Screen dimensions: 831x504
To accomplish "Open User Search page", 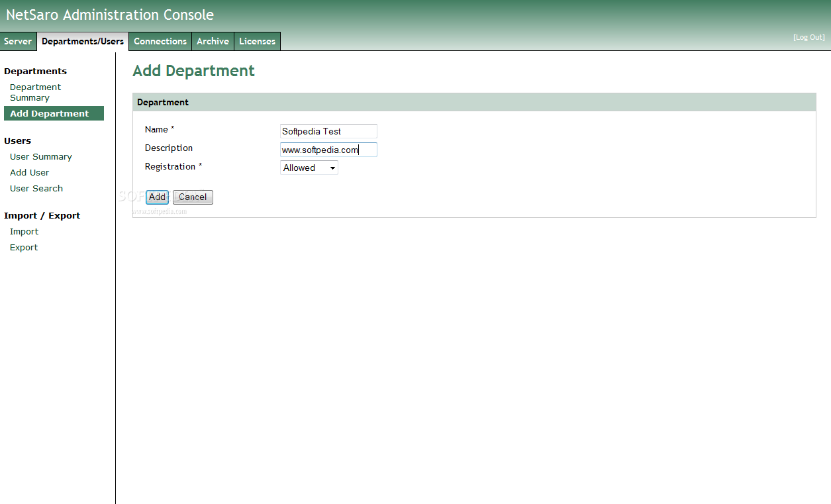I will pos(36,189).
